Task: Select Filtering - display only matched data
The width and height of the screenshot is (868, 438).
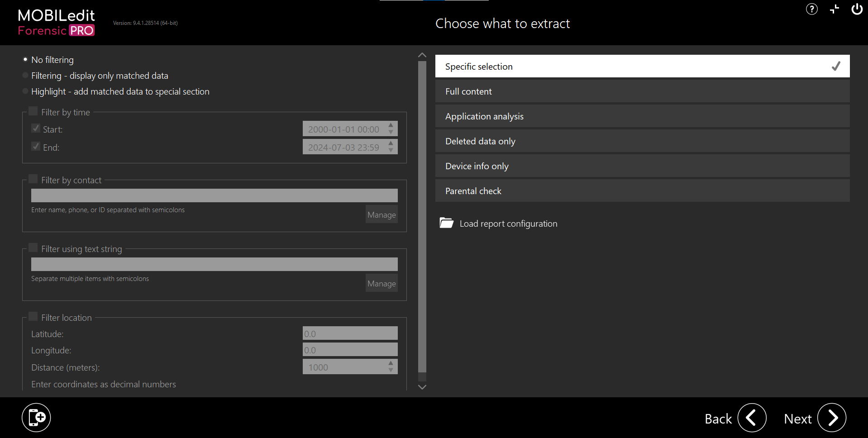Action: click(x=25, y=76)
